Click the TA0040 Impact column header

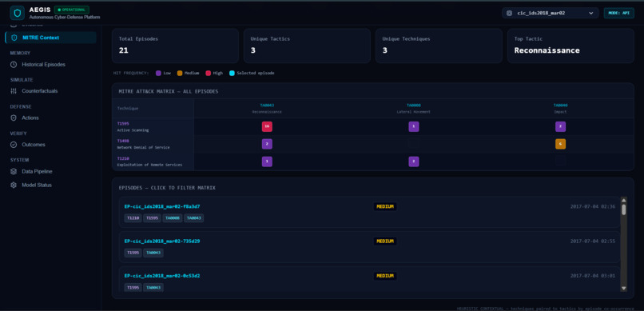560,109
